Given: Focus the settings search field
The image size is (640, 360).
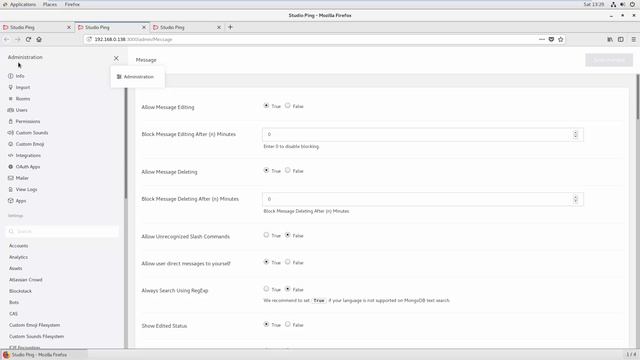Looking at the screenshot, I should pyautogui.click(x=62, y=231).
